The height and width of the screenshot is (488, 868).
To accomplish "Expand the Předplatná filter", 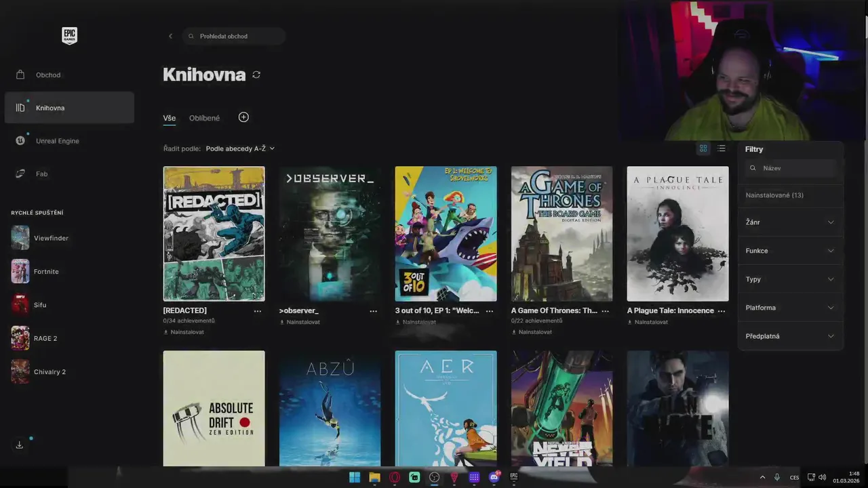I will [790, 336].
